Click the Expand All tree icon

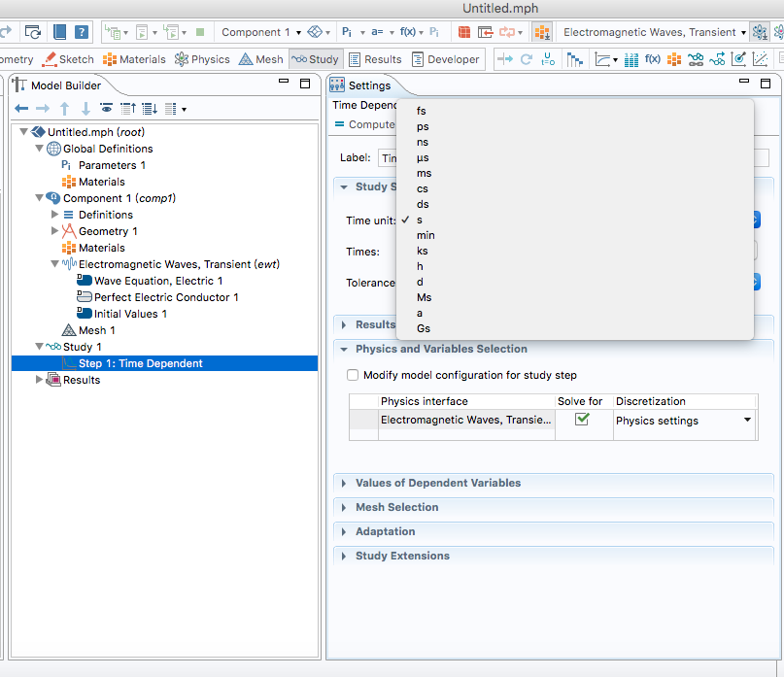pos(150,108)
